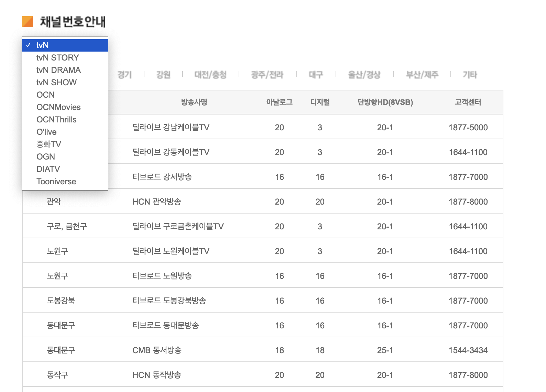This screenshot has width=546, height=392.
Task: Pick tvN SHOW in the dropdown list
Action: 65,83
